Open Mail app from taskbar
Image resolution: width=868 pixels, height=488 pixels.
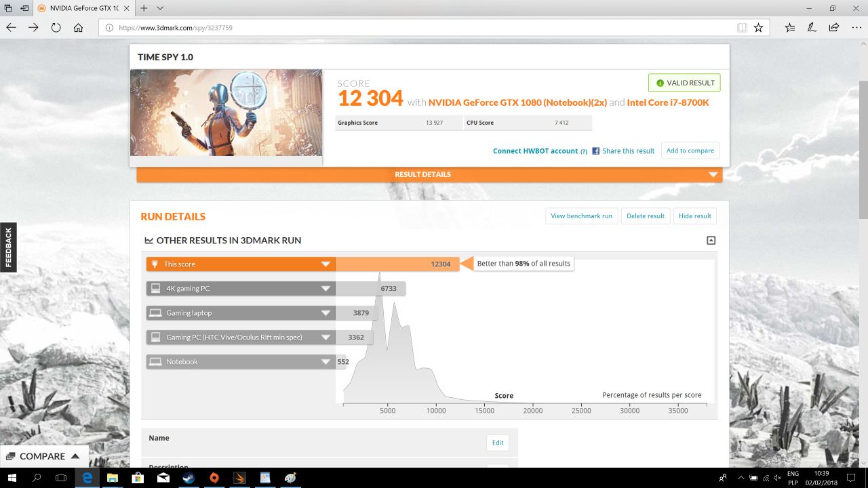[163, 478]
